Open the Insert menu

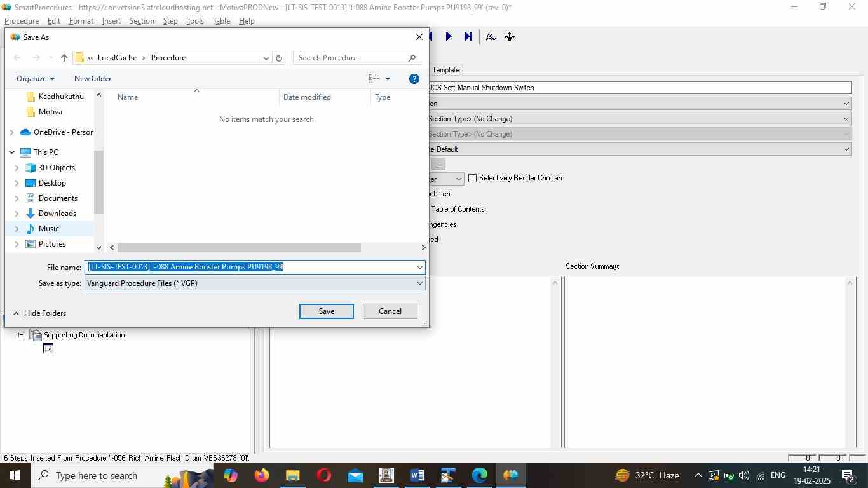coord(111,21)
